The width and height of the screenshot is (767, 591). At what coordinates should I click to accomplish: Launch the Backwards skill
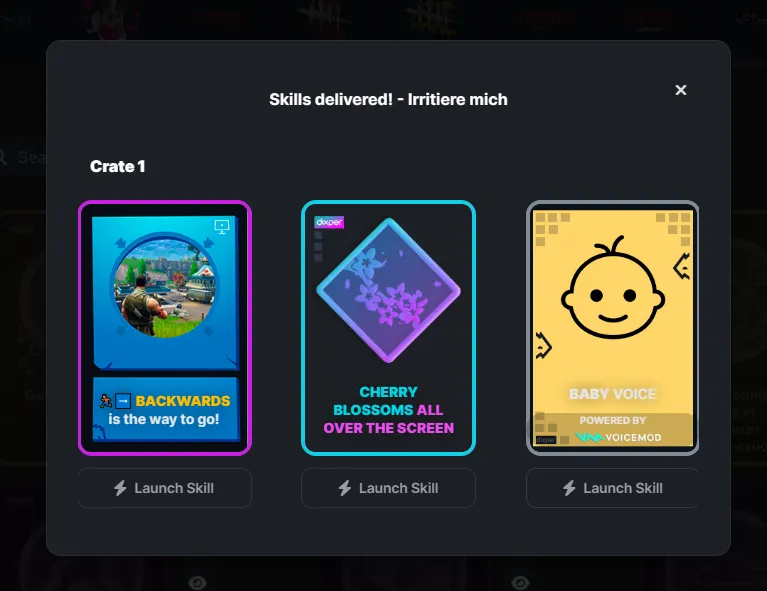coord(165,488)
